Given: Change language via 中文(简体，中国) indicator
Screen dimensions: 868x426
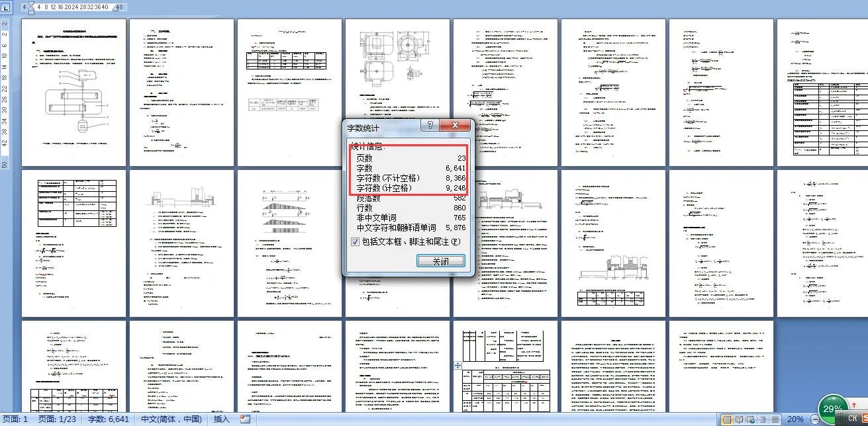Looking at the screenshot, I should (171, 419).
